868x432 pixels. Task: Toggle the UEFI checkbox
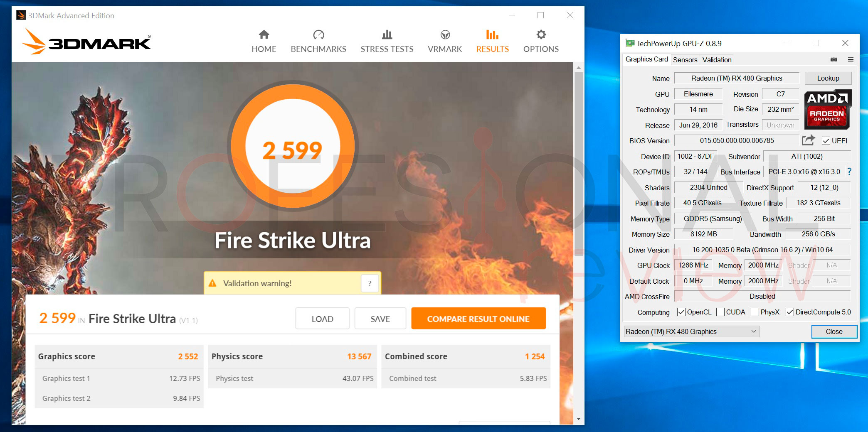click(x=826, y=141)
